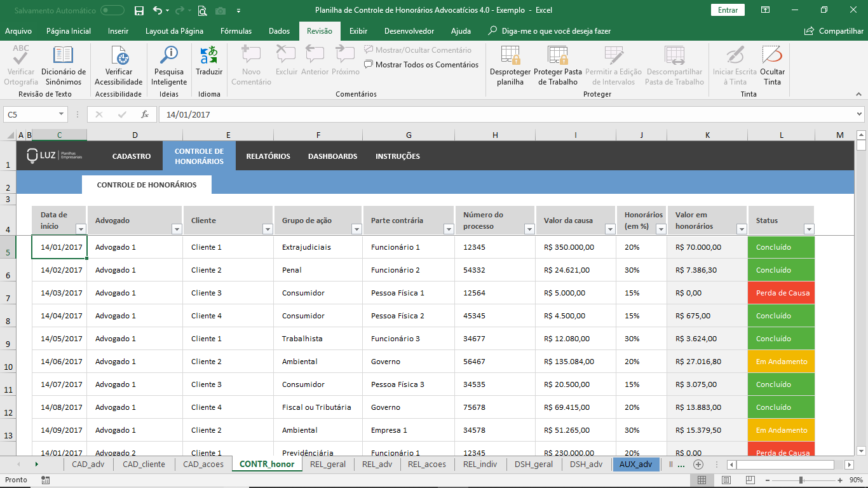Switch to Exibir ribbon tab
The width and height of the screenshot is (868, 488).
(x=358, y=30)
